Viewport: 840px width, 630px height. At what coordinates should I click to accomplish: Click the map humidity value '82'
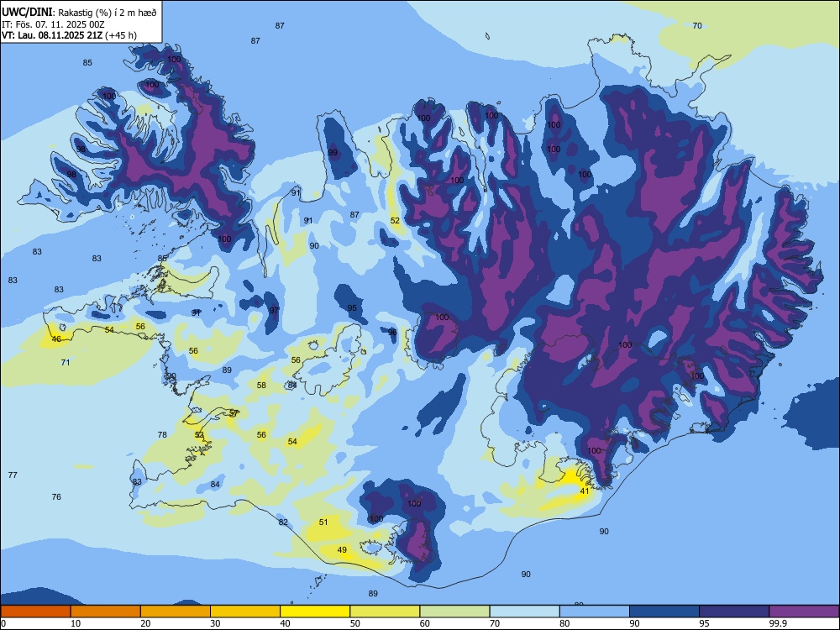tap(283, 522)
